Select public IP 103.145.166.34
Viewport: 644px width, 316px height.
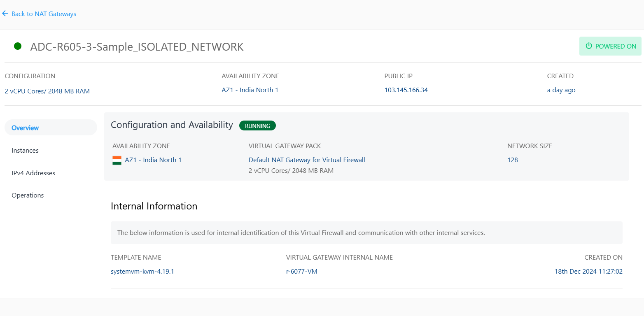pos(406,90)
